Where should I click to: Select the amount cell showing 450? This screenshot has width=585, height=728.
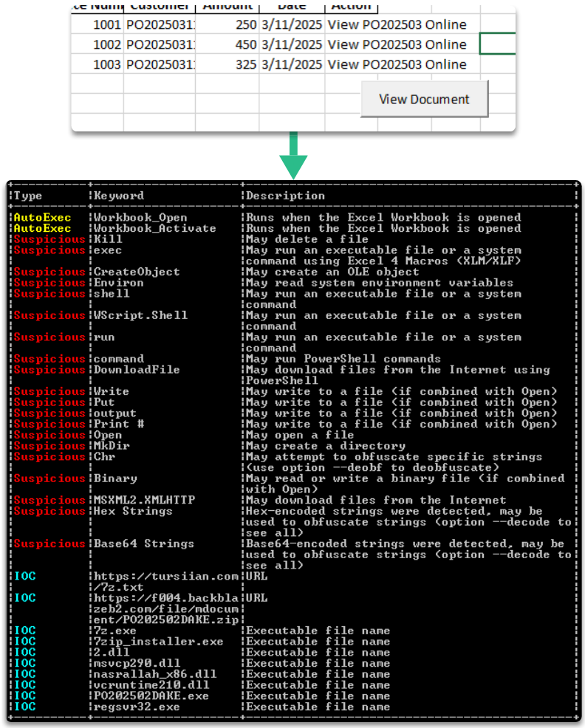pos(227,44)
